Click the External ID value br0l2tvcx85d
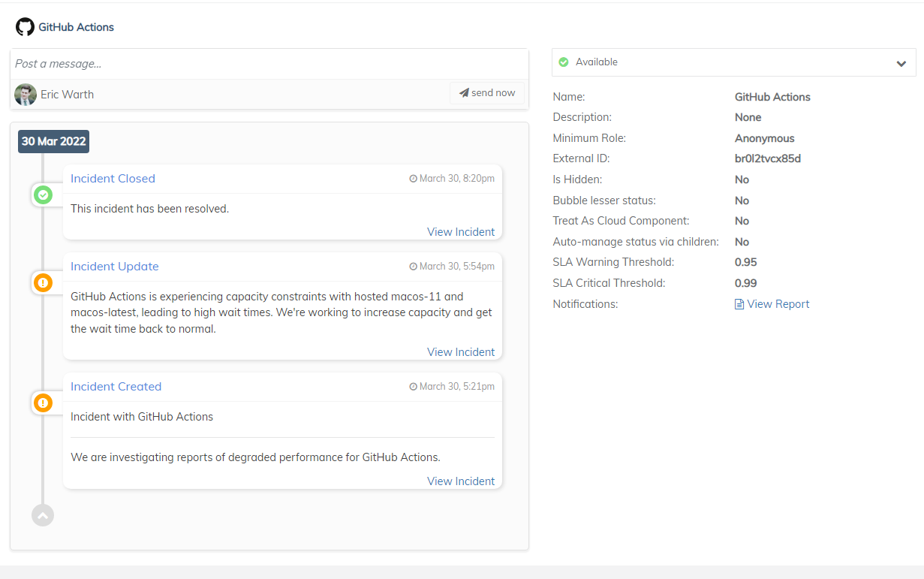The width and height of the screenshot is (924, 579). click(x=767, y=159)
